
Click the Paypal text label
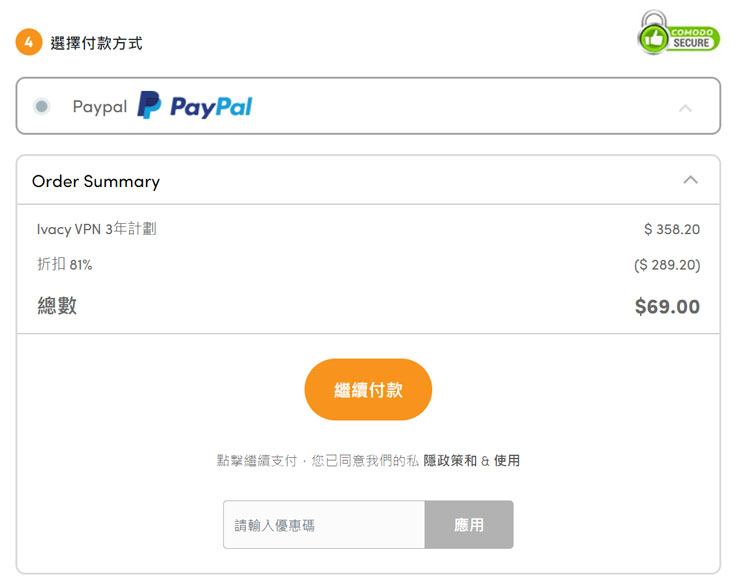coord(100,106)
